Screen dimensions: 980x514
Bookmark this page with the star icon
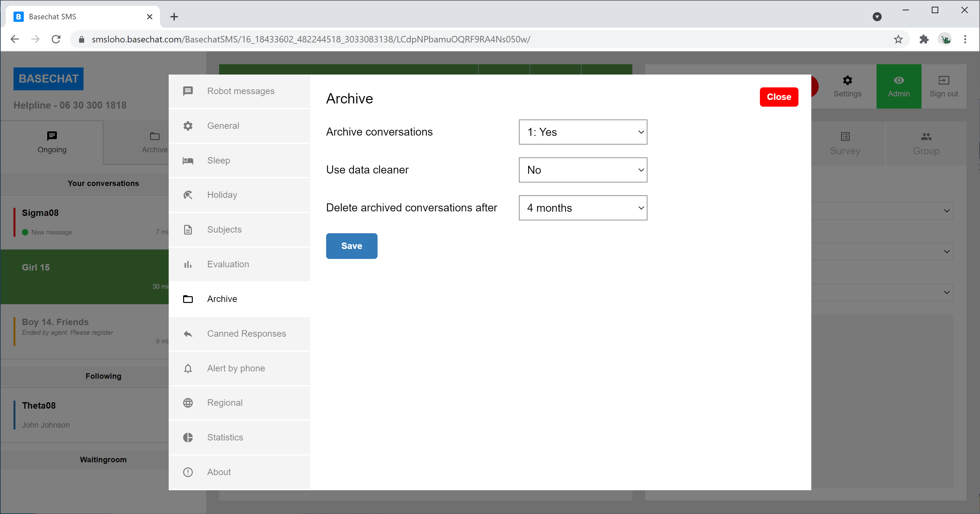(898, 39)
